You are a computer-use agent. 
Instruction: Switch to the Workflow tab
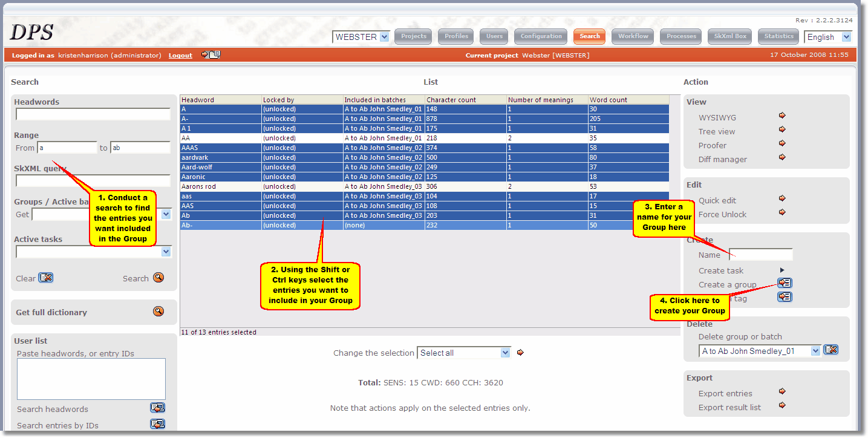tap(633, 36)
